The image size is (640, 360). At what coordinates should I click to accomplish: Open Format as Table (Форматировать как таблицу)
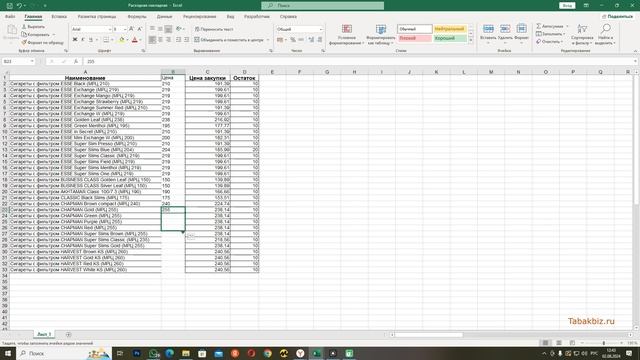pyautogui.click(x=380, y=34)
